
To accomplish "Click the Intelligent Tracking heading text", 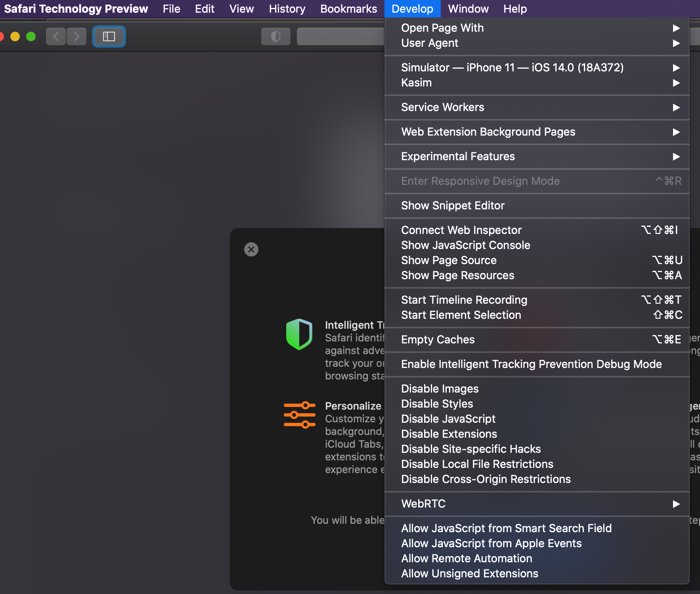I will coord(354,325).
